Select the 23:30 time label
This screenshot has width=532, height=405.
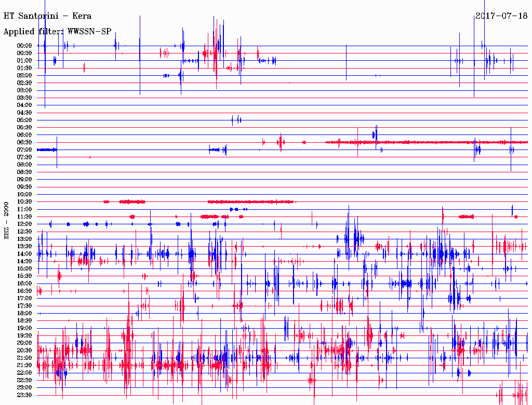[24, 395]
